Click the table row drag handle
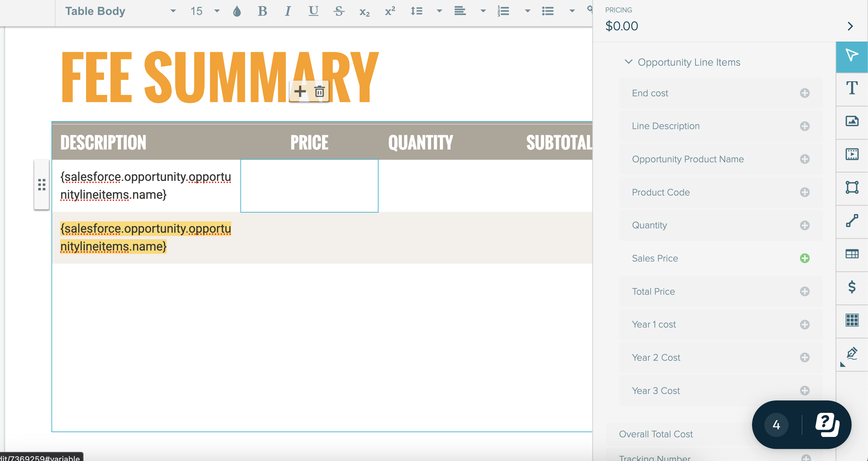 [x=42, y=185]
